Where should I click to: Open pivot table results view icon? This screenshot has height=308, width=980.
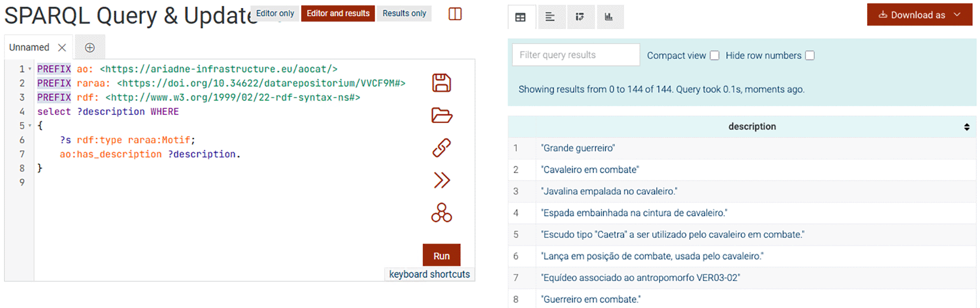580,17
